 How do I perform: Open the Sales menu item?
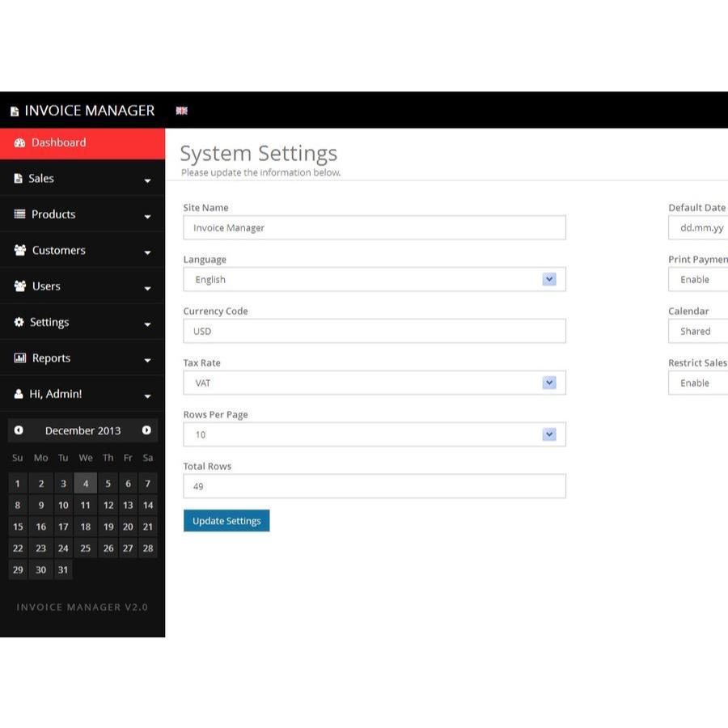tap(83, 178)
